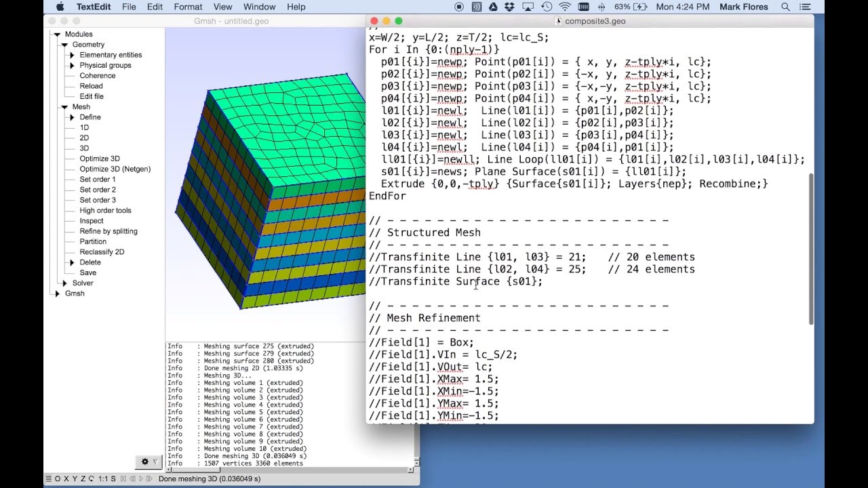Set view to X axis in Gmsh
The height and width of the screenshot is (488, 868).
tap(66, 479)
